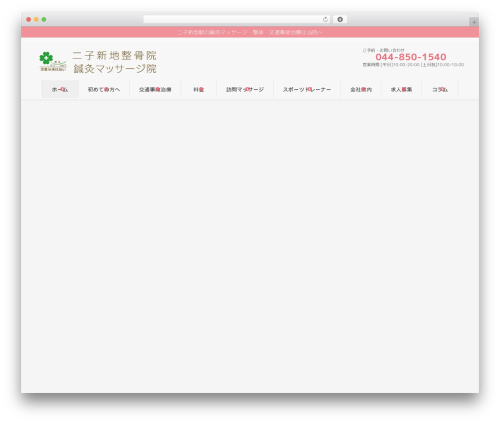Go to the 会社案内 page

point(361,89)
